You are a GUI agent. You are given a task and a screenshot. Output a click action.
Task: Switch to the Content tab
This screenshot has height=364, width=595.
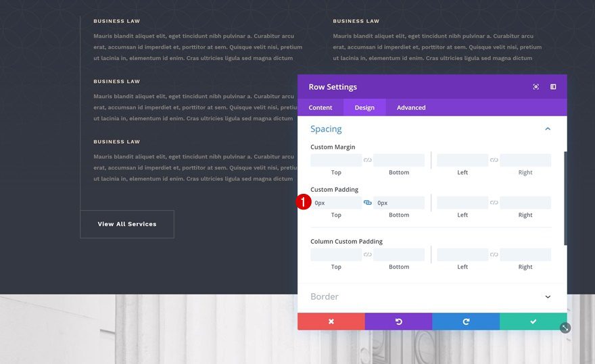click(x=320, y=107)
